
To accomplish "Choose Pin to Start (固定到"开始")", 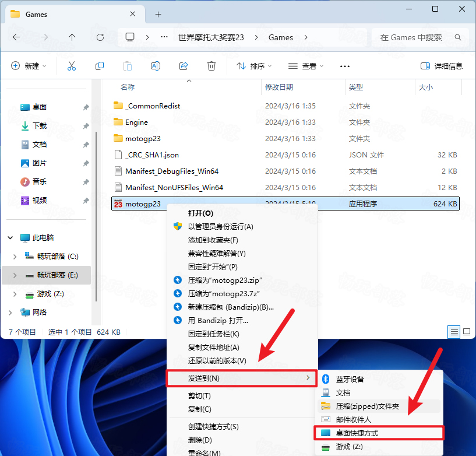I will pos(242,266).
